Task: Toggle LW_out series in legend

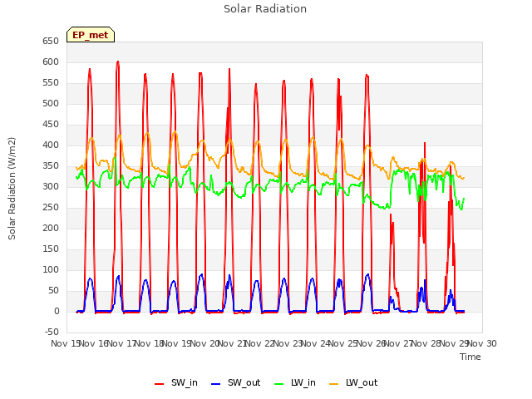Action: [x=353, y=382]
